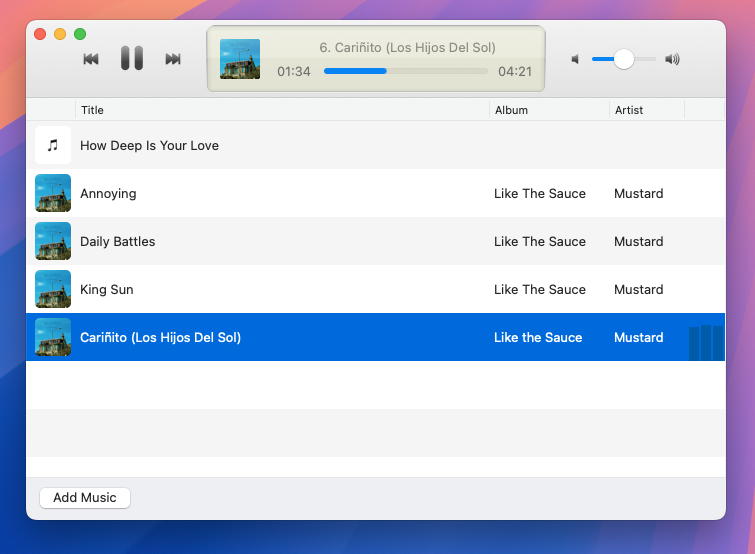This screenshot has width=755, height=554.
Task: Click album Like the Sauce in Cariñito row
Action: tap(538, 337)
